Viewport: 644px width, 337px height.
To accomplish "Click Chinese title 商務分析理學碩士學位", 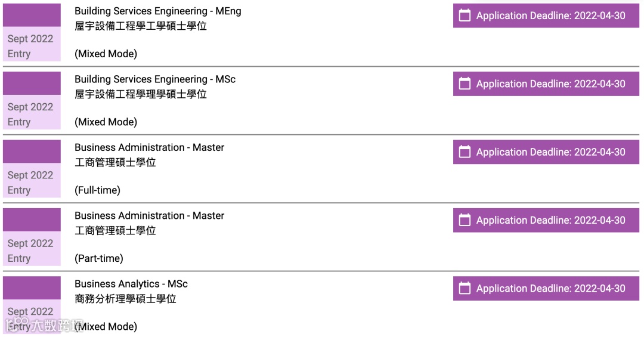I will pos(125,299).
